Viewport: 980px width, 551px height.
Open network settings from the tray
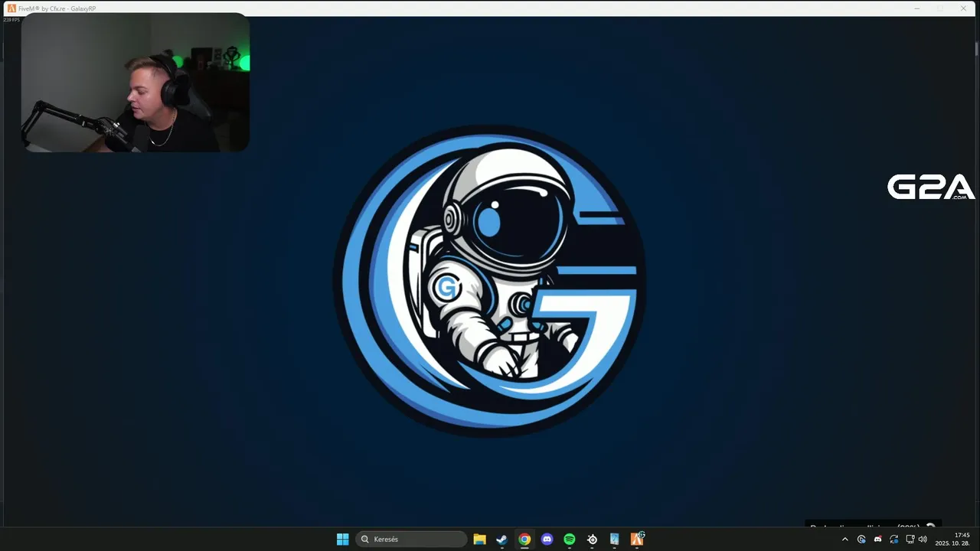(910, 540)
